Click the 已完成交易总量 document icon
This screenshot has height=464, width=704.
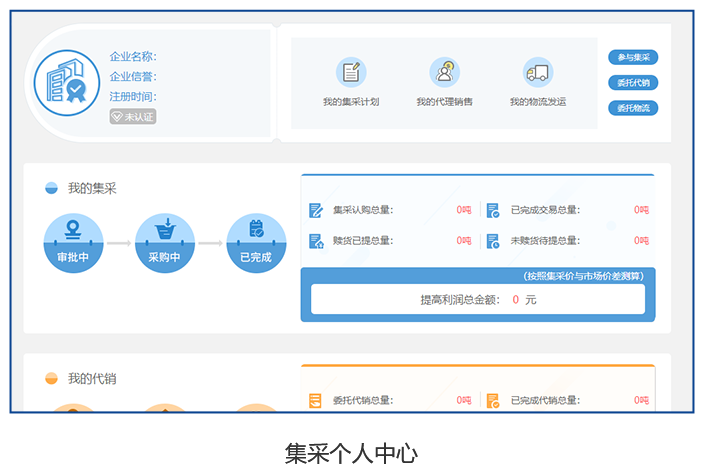[493, 210]
